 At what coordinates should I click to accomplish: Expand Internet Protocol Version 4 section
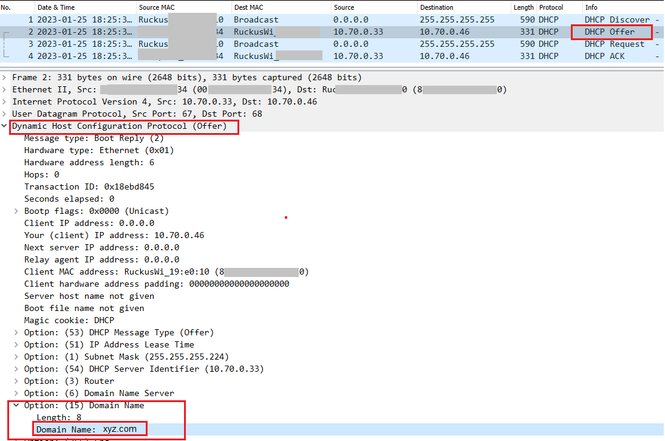5,101
